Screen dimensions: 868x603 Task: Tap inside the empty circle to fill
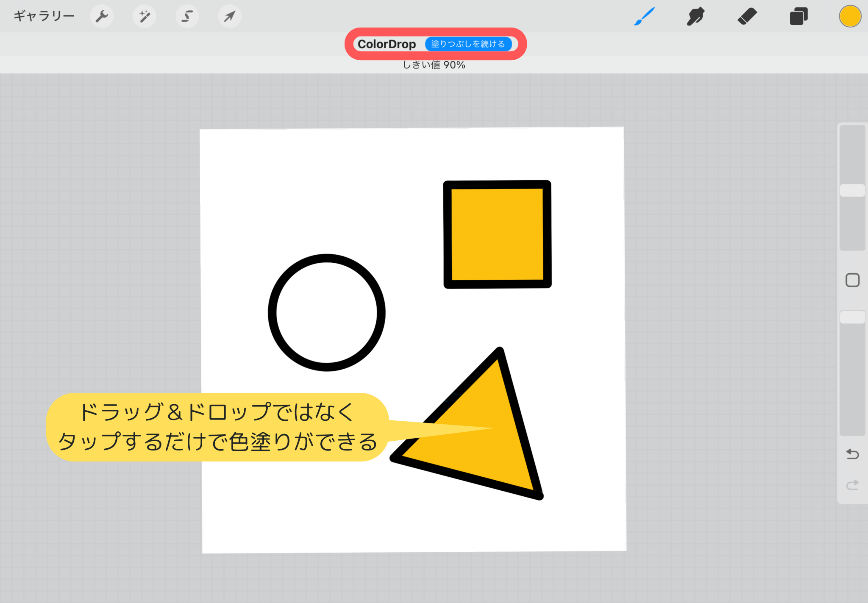pyautogui.click(x=326, y=313)
